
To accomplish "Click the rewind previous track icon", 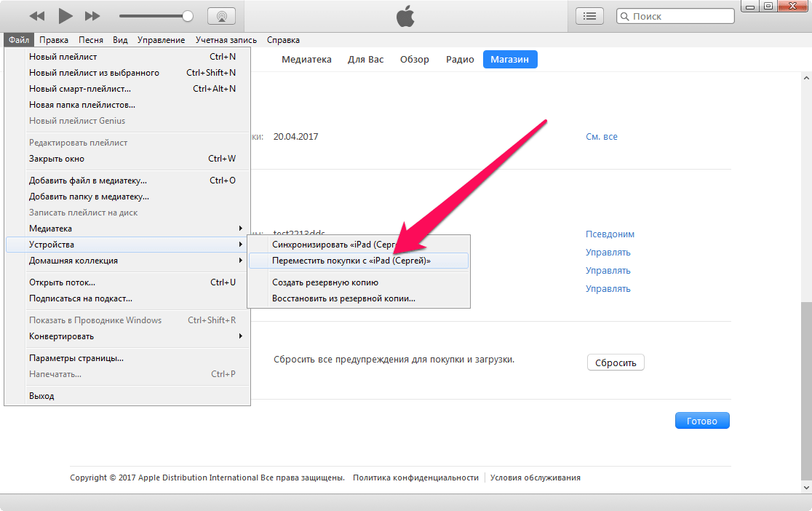I will pos(37,16).
